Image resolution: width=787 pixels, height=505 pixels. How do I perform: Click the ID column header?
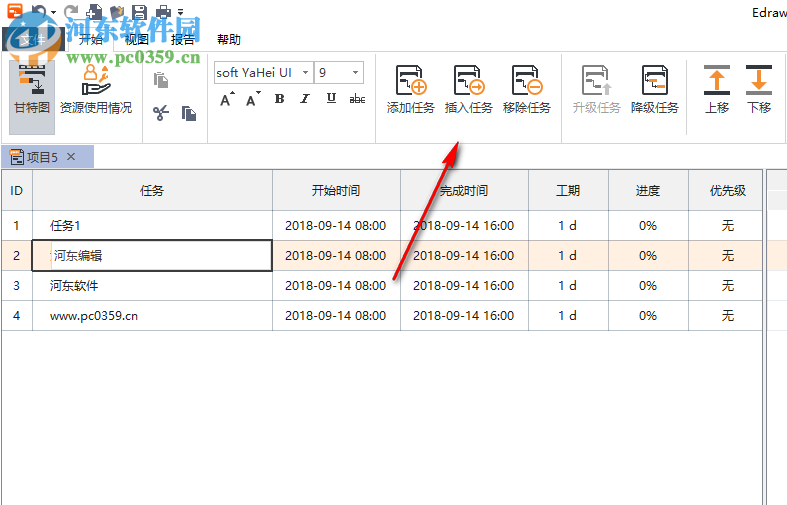coord(17,190)
